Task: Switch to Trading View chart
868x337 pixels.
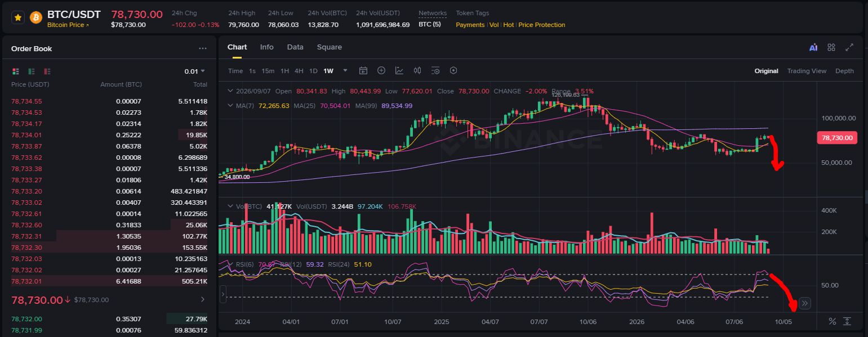Action: click(807, 71)
